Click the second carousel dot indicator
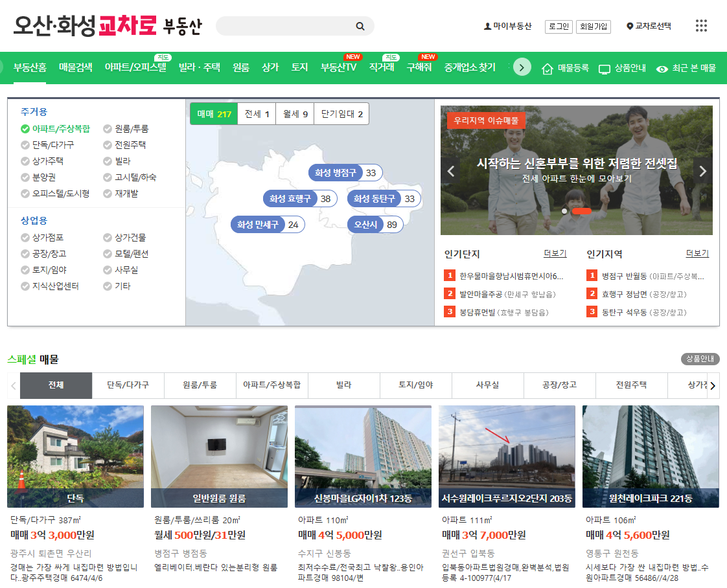This screenshot has width=727, height=588. coord(583,211)
